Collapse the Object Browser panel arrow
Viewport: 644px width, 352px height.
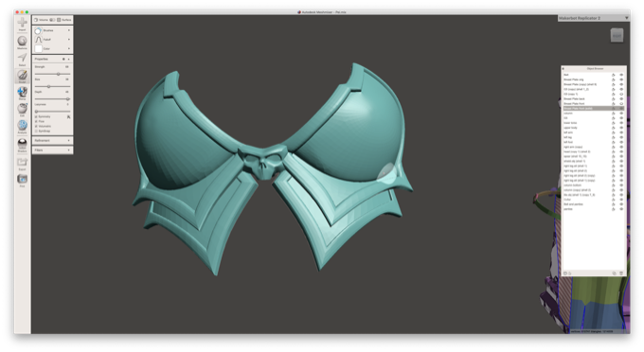pyautogui.click(x=563, y=68)
